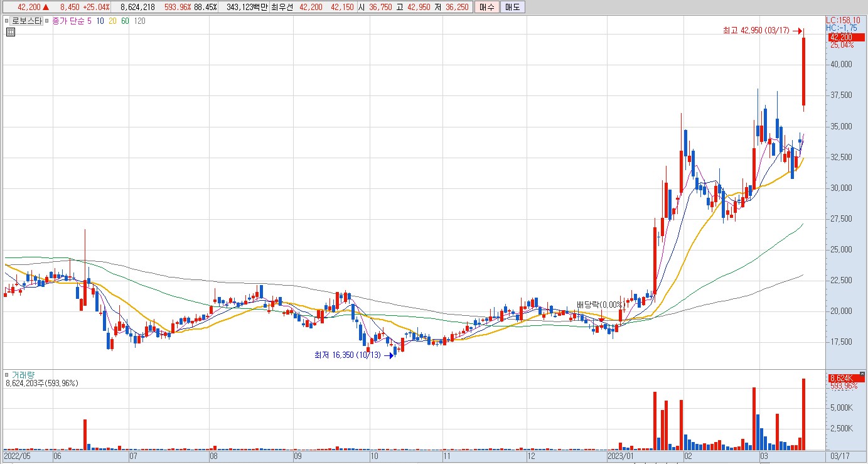This screenshot has width=868, height=464.
Task: Click the LC:158.10 indicator text
Action: tap(843, 21)
